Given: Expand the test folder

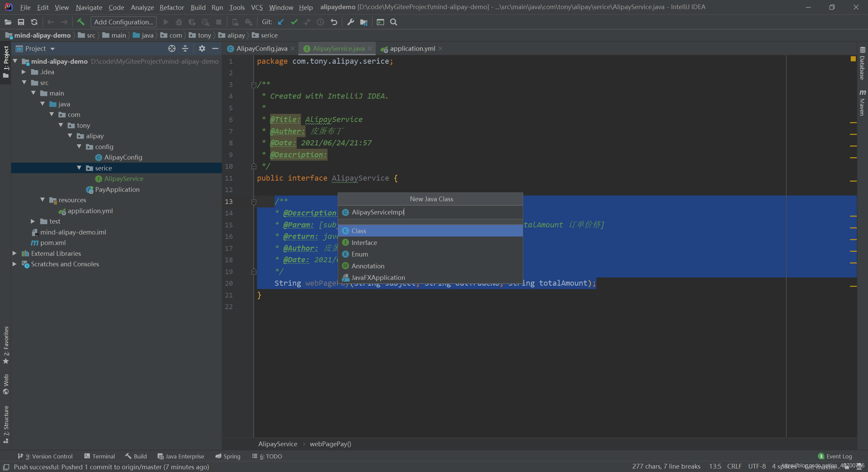Looking at the screenshot, I should click(33, 221).
